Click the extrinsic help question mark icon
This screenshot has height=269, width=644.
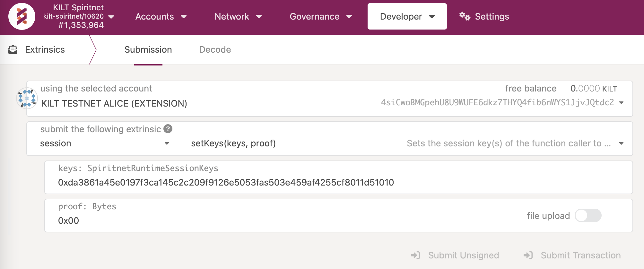tap(168, 129)
